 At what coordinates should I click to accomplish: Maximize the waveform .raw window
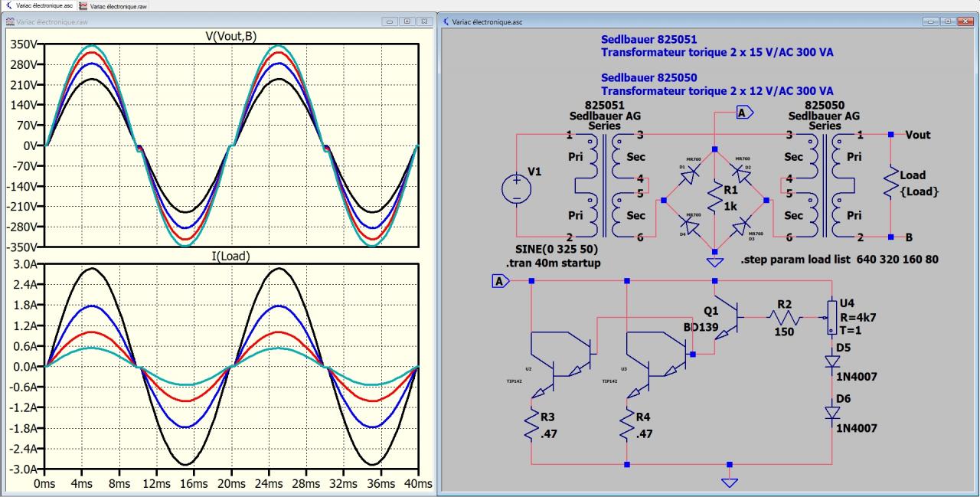407,21
